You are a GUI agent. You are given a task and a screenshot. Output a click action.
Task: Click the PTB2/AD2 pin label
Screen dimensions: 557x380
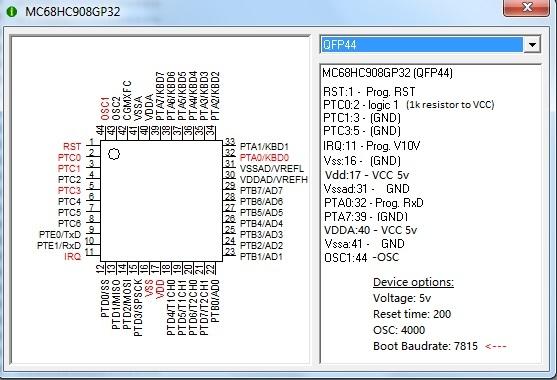tap(261, 246)
